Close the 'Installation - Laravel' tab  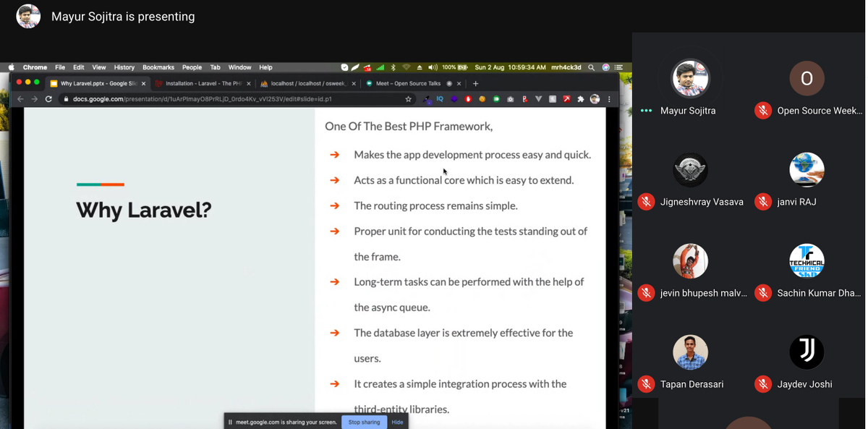click(x=250, y=83)
